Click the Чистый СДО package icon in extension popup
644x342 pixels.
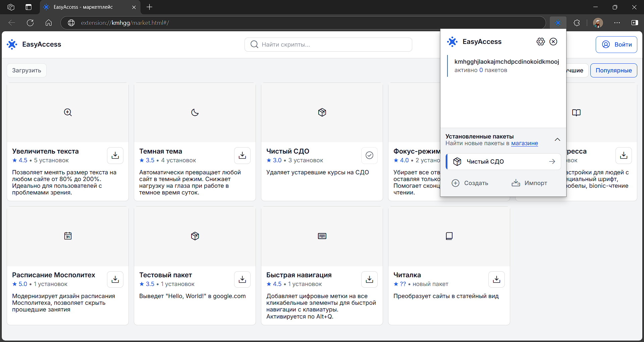click(457, 161)
